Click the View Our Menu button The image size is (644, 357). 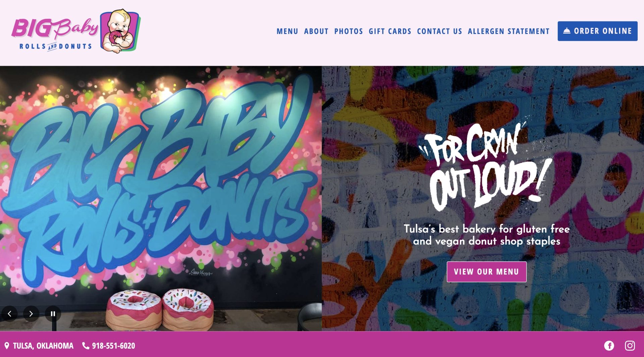point(486,272)
